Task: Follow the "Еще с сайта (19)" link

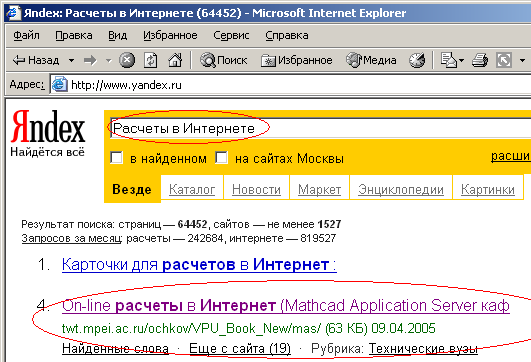Action: coord(240,348)
